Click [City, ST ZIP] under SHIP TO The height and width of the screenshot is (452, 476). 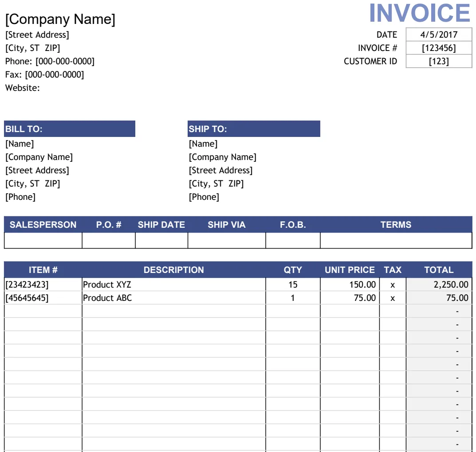click(216, 184)
